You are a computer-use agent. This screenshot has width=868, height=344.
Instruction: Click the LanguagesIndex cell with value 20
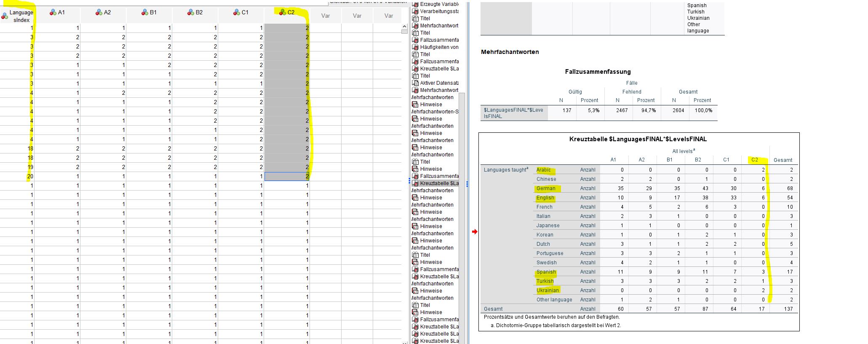click(17, 176)
